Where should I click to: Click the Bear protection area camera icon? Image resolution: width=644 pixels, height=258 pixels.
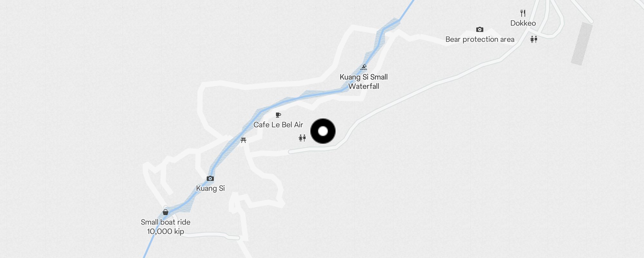pos(480,30)
